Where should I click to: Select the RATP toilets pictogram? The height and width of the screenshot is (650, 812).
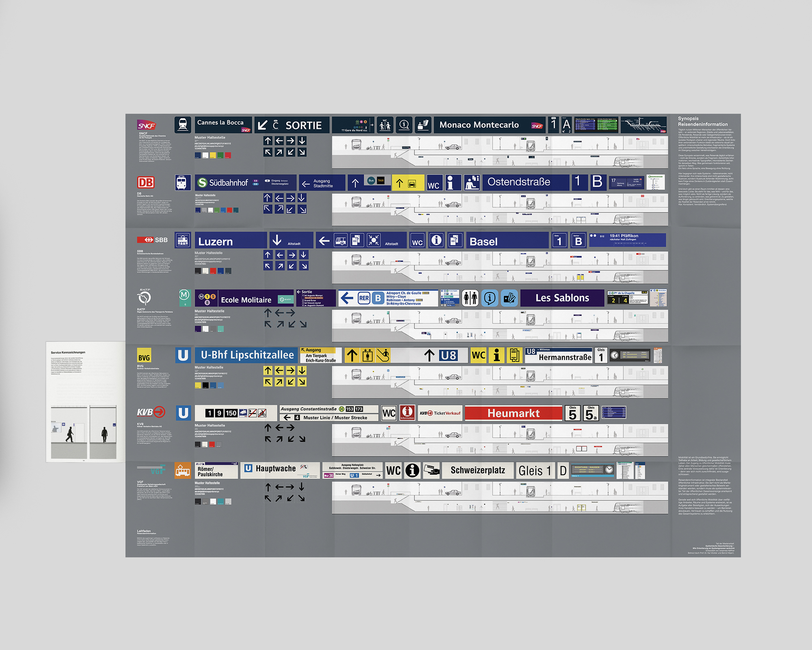[x=470, y=298]
